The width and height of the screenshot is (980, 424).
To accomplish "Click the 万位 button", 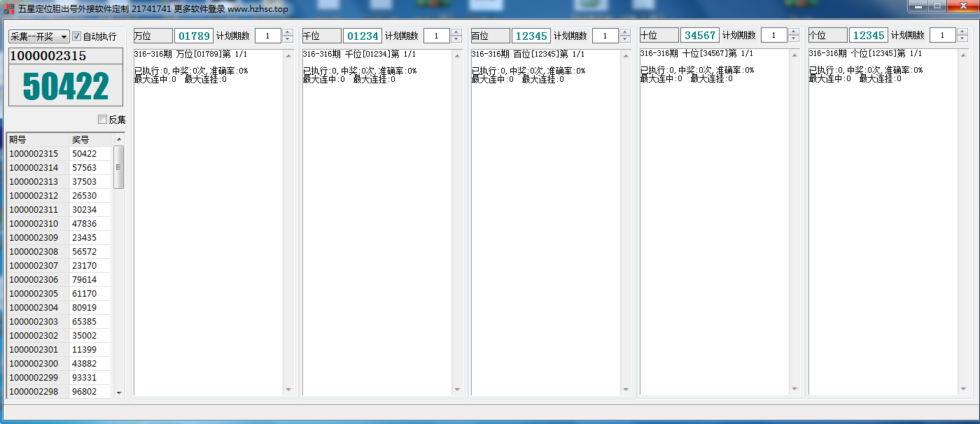I will 153,36.
